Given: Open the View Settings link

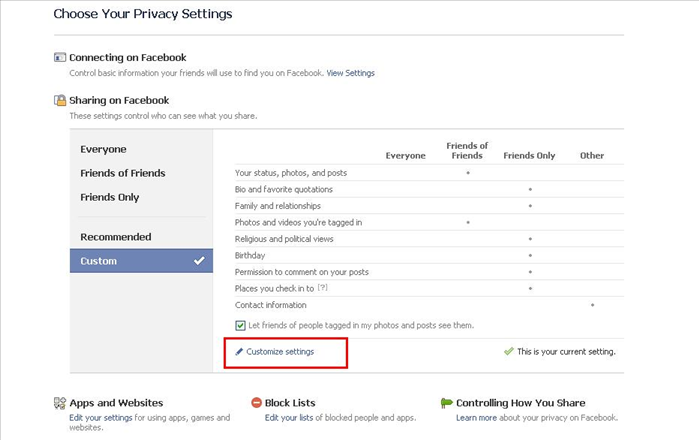Looking at the screenshot, I should pos(350,73).
